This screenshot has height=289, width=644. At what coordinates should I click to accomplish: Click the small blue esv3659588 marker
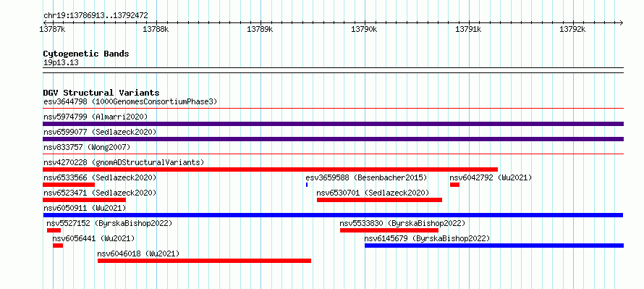pos(307,185)
